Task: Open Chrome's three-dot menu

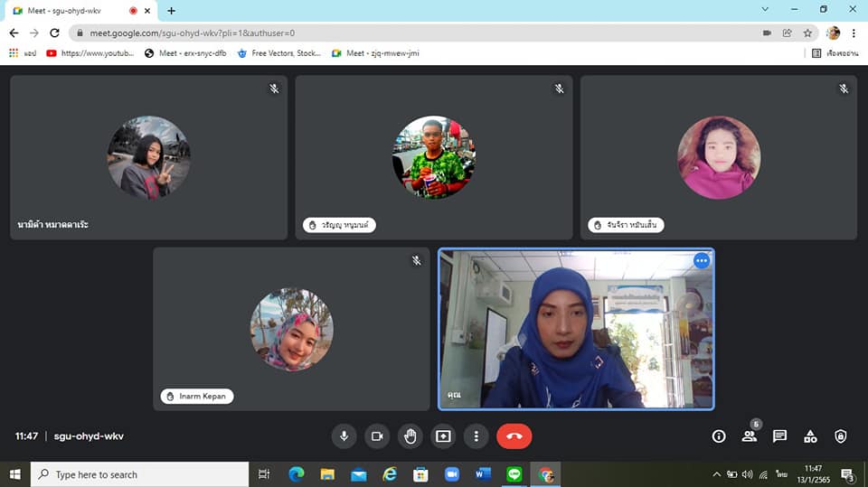Action: pos(854,33)
